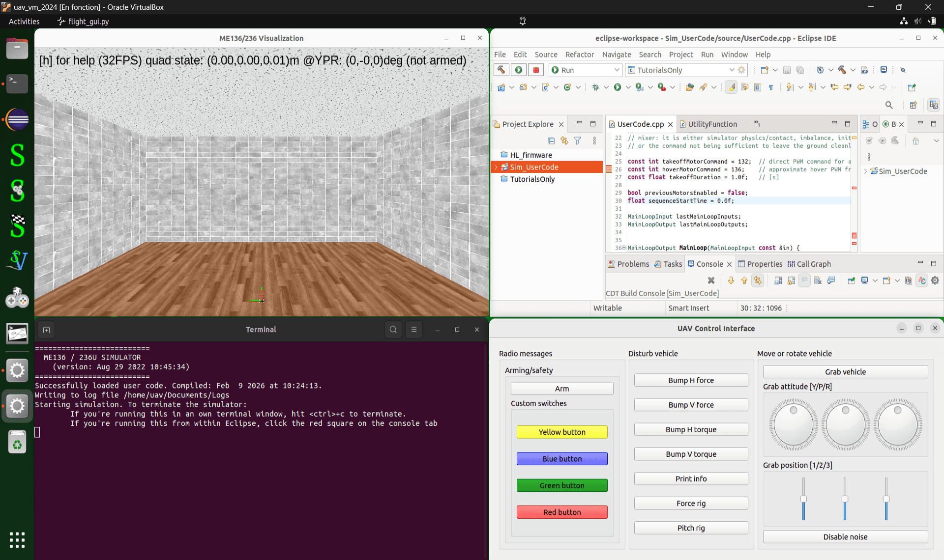This screenshot has height=560, width=944.
Task: Open dropdown arrow next to Display Selected Console
Action: (x=875, y=280)
